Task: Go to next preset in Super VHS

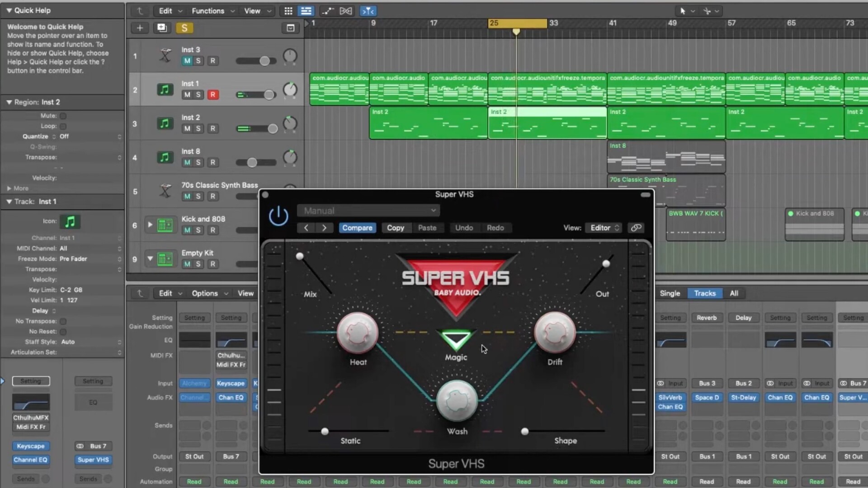Action: [324, 228]
